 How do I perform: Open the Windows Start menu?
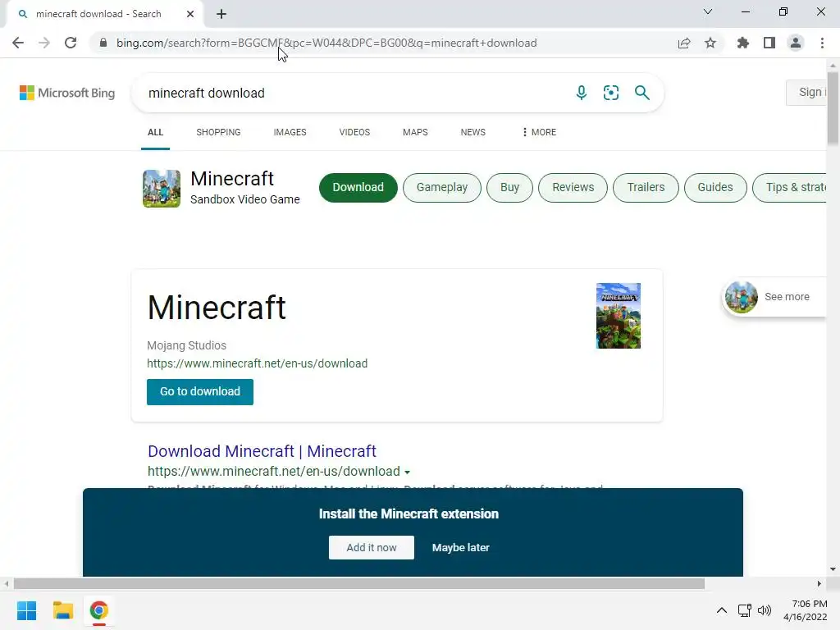[x=26, y=610]
